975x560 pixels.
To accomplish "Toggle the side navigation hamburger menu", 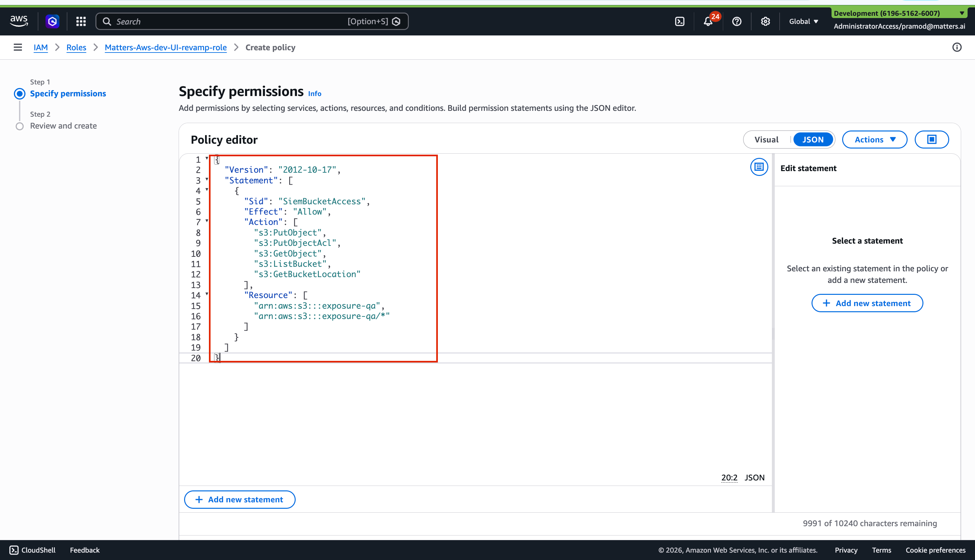I will 18,47.
